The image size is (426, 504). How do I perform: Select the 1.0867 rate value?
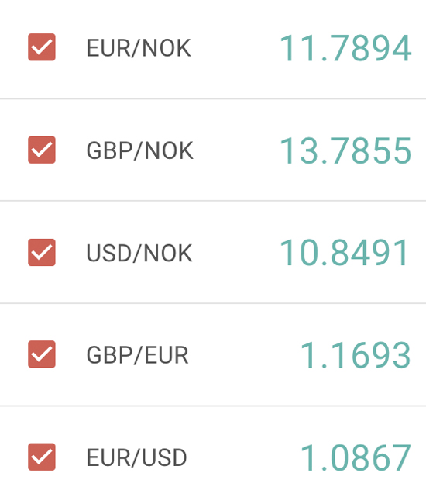[x=356, y=457]
